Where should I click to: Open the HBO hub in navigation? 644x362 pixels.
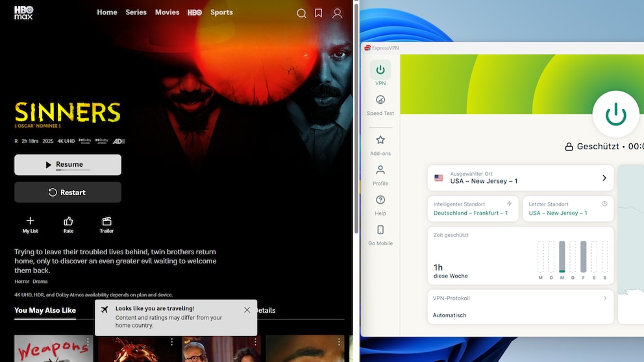coord(195,12)
